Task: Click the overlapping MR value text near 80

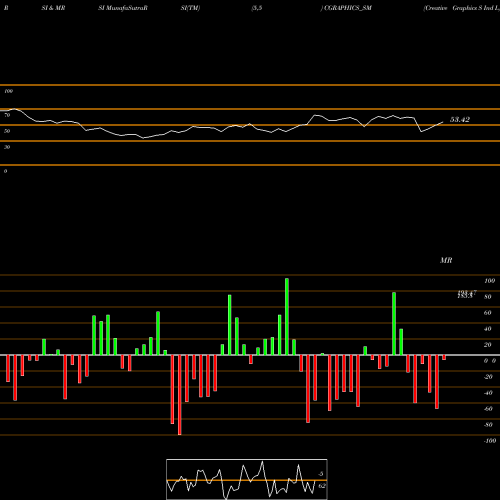Action: click(x=467, y=294)
